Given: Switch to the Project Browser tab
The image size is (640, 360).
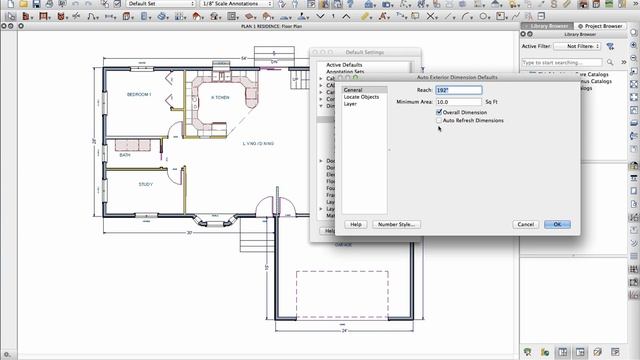Looking at the screenshot, I should [600, 26].
